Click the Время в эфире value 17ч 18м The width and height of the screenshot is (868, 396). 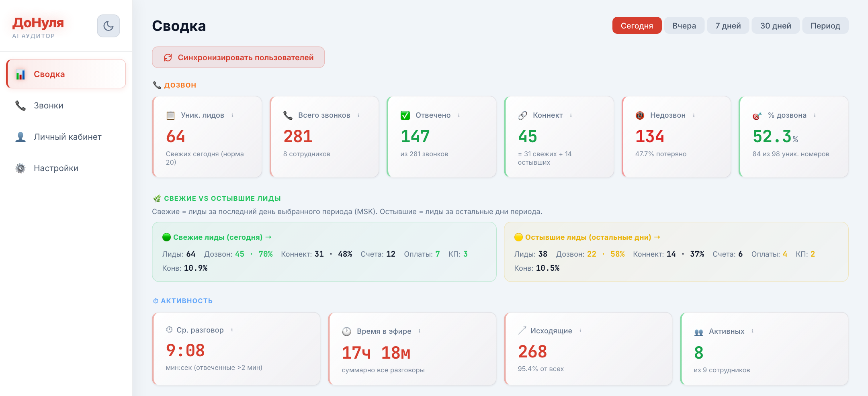click(x=376, y=353)
